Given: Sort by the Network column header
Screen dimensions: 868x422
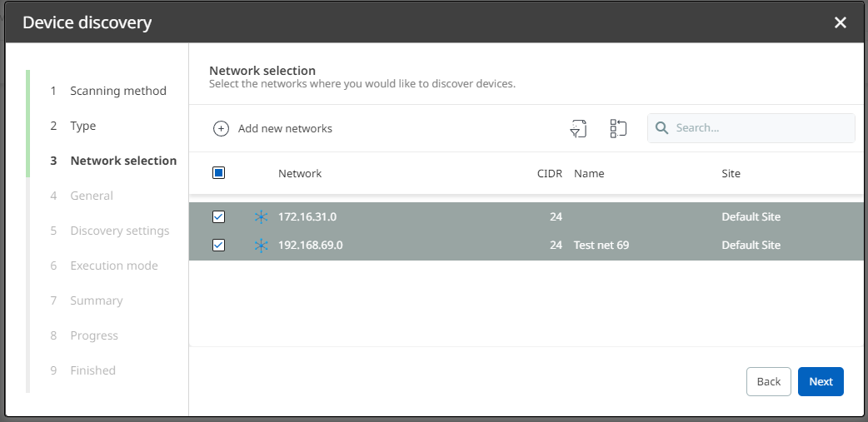Looking at the screenshot, I should pyautogui.click(x=300, y=173).
